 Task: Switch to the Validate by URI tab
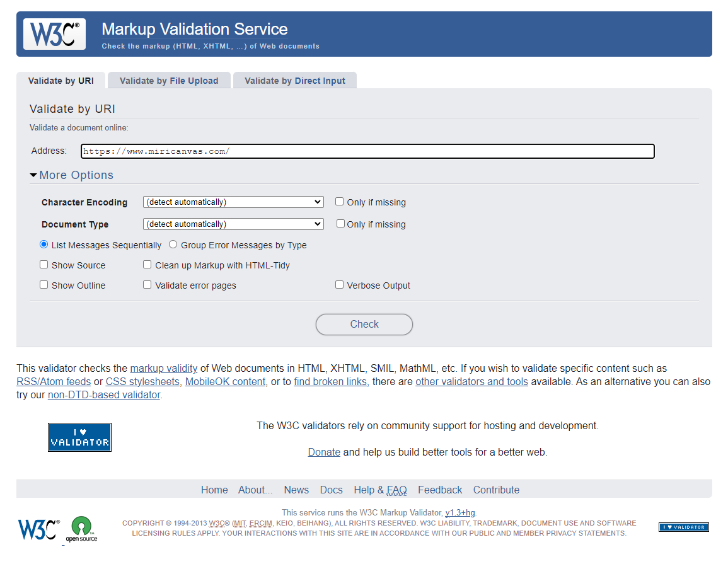[61, 81]
